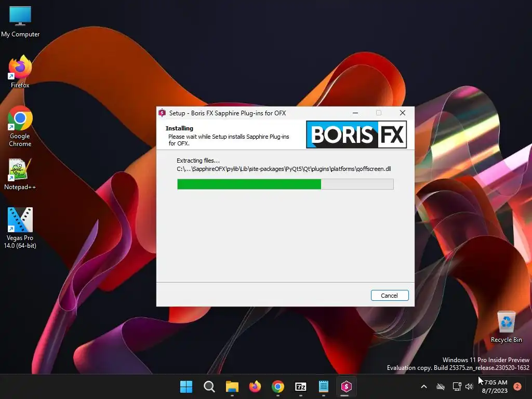The height and width of the screenshot is (399, 532).
Task: Select the Firefox desktop shortcut
Action: (x=20, y=72)
